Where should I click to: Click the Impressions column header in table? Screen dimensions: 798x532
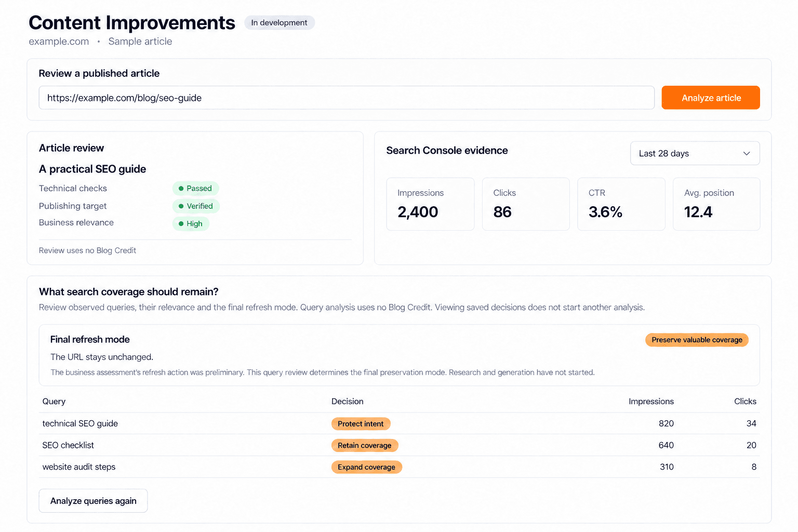[651, 401]
